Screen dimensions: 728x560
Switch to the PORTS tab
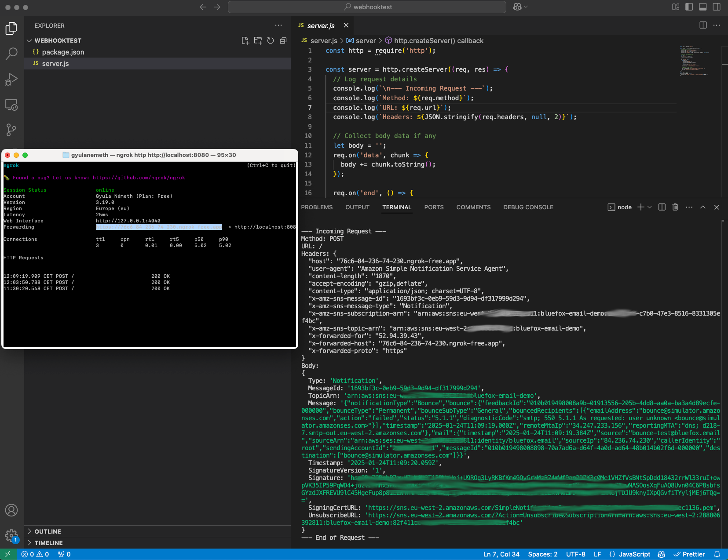tap(434, 207)
